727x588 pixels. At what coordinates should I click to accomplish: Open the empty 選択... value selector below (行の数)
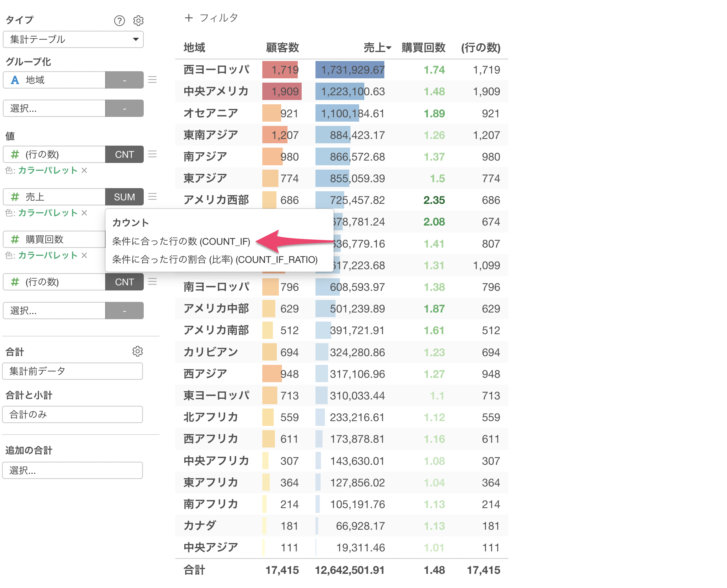[x=54, y=311]
